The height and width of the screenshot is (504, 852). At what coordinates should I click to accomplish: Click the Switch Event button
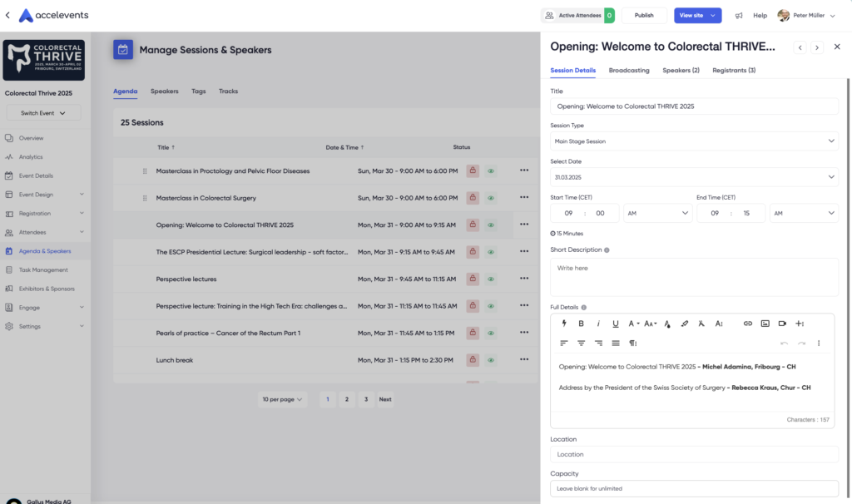pyautogui.click(x=43, y=113)
